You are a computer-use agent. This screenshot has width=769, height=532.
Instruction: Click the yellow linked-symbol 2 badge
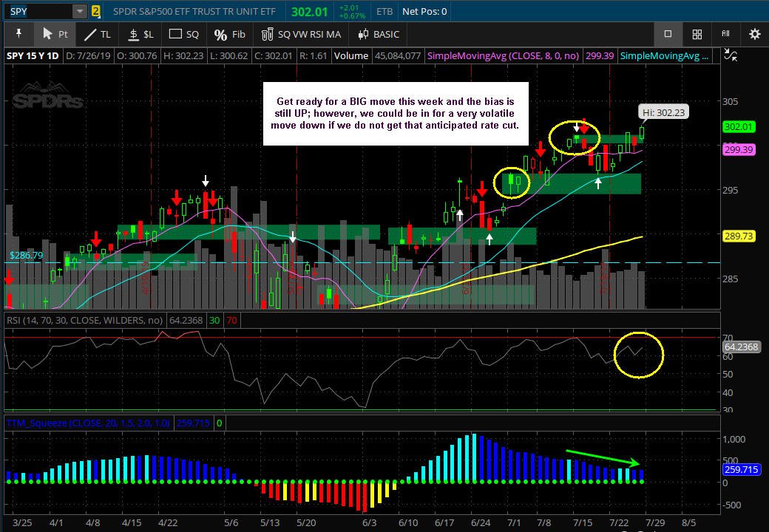click(x=95, y=11)
